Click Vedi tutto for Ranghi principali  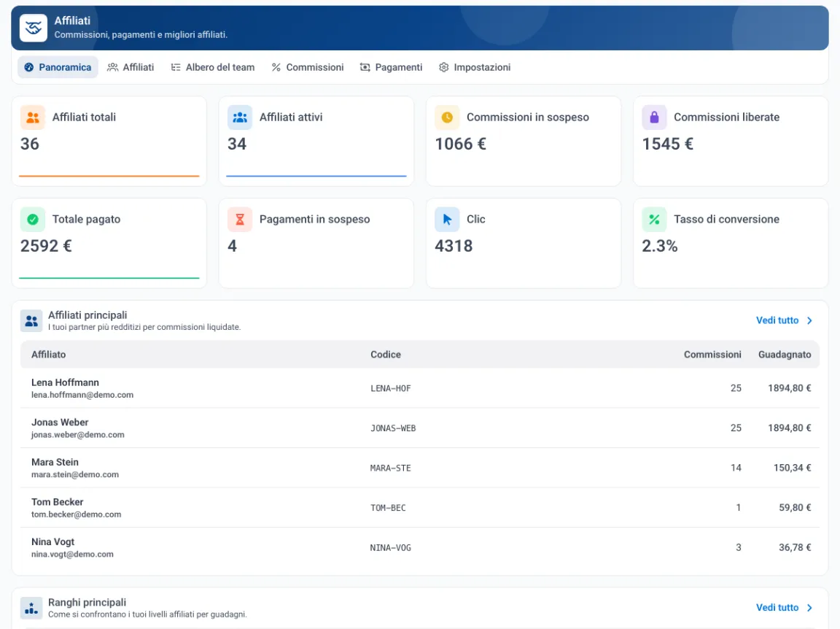pos(785,608)
